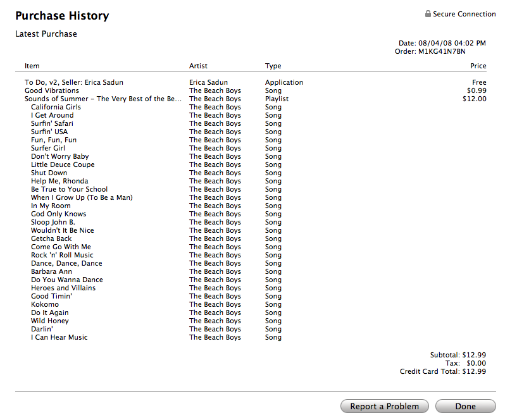Click the Tax $0.00 line

(x=466, y=363)
